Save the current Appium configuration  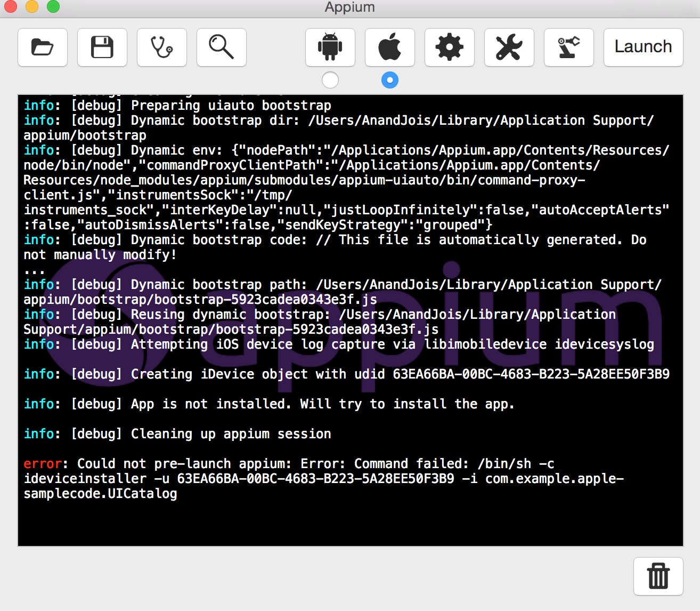[102, 47]
